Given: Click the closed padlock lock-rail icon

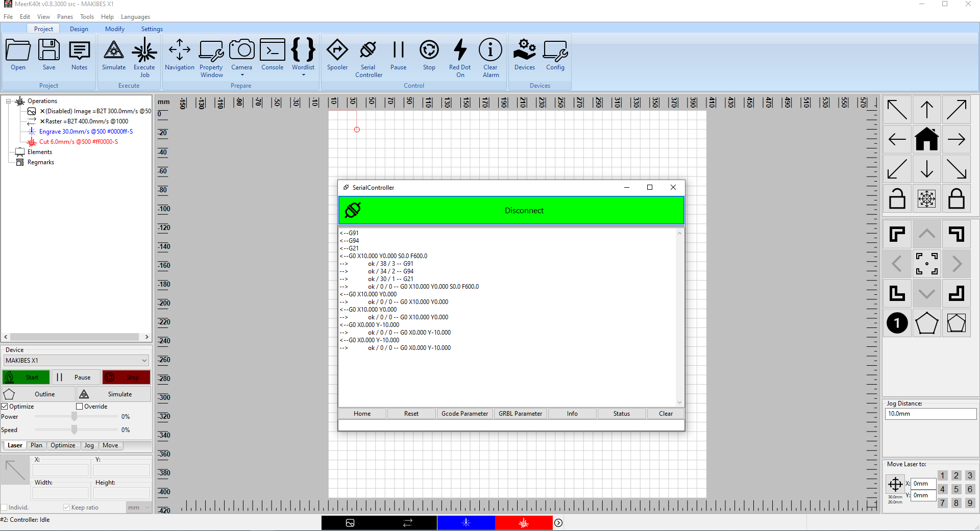Looking at the screenshot, I should tap(957, 198).
